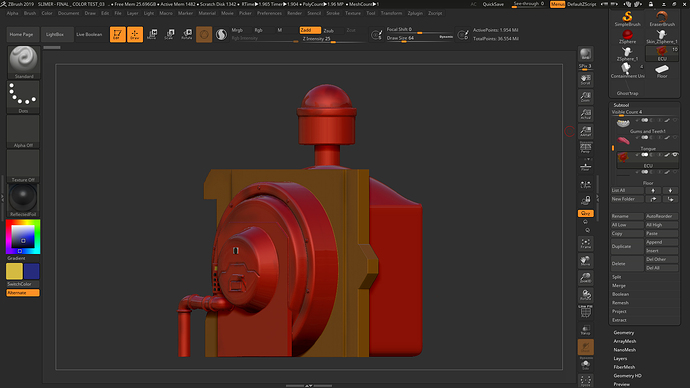Click the BPR render button
This screenshot has height=388, width=690.
586,54
